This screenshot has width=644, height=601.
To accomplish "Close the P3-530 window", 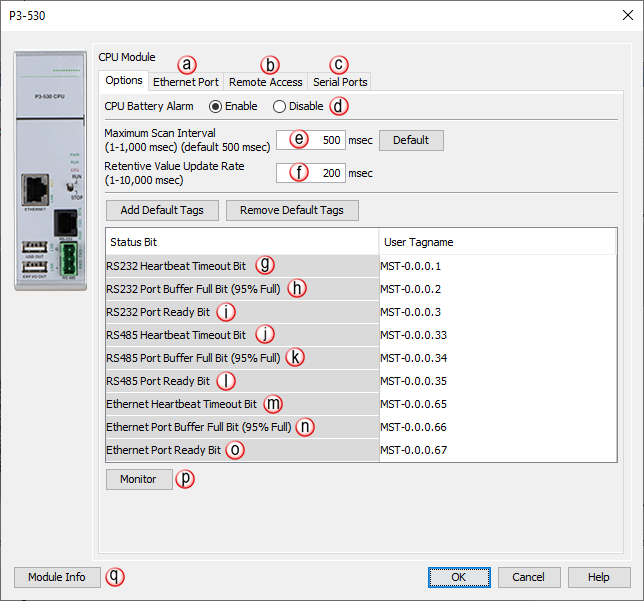I will pyautogui.click(x=627, y=15).
